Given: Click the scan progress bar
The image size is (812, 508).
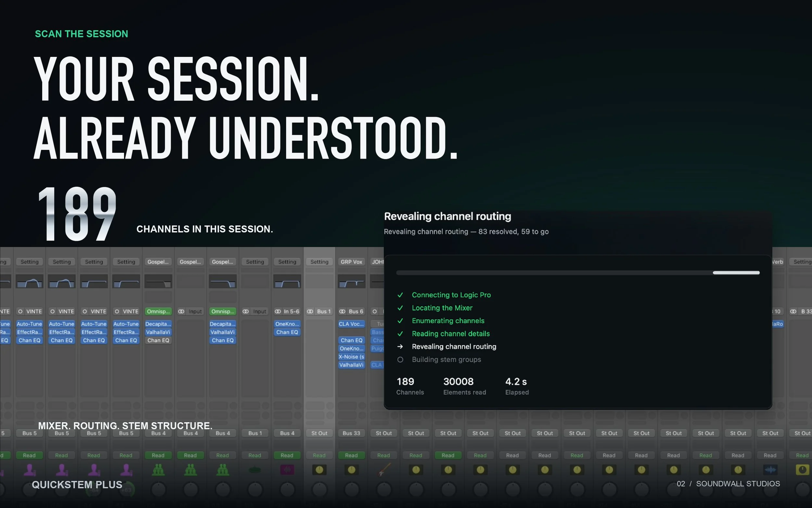Looking at the screenshot, I should coord(578,273).
